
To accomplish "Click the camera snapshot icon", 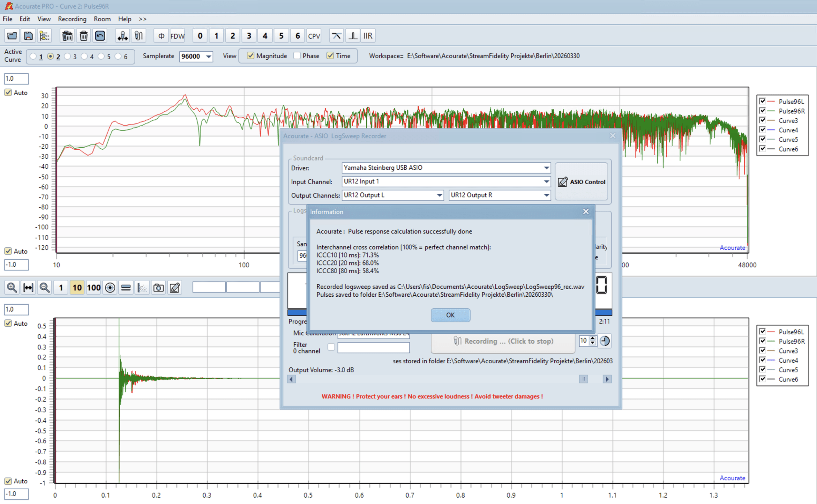I will 158,287.
